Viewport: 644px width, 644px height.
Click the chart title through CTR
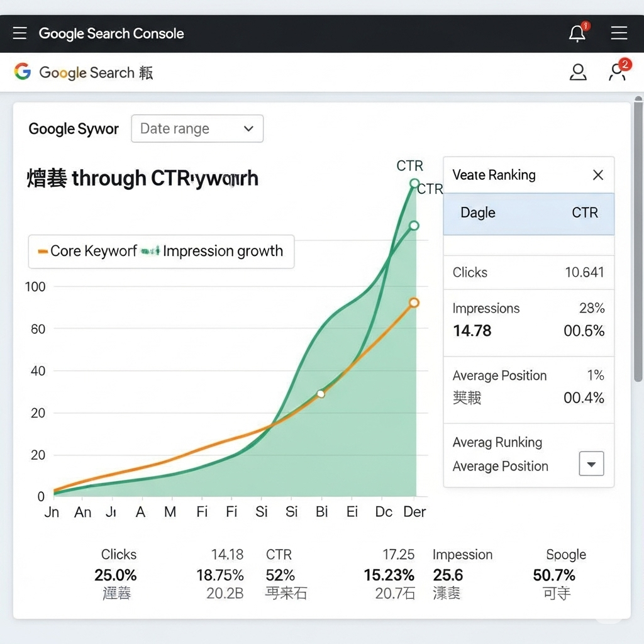pos(143,178)
